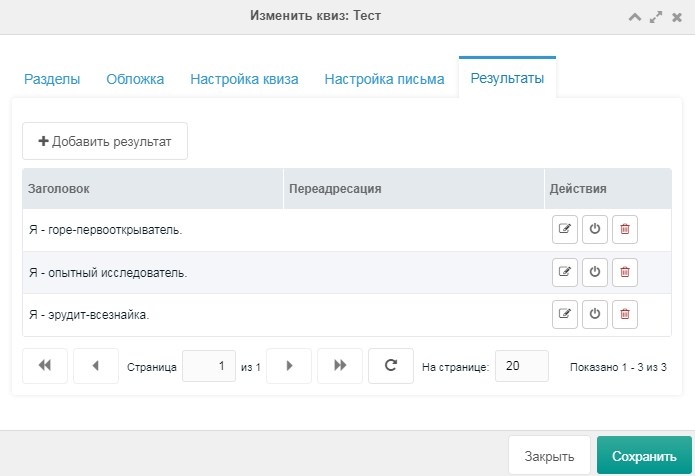Open the "Настройка квиза" tab
695x476 pixels.
(244, 79)
